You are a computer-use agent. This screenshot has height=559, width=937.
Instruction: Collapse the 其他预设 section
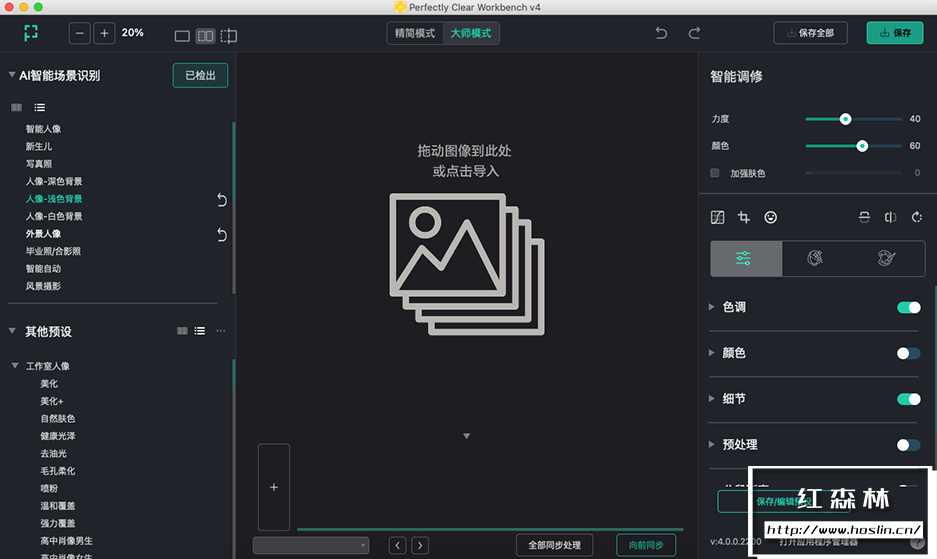click(x=12, y=331)
